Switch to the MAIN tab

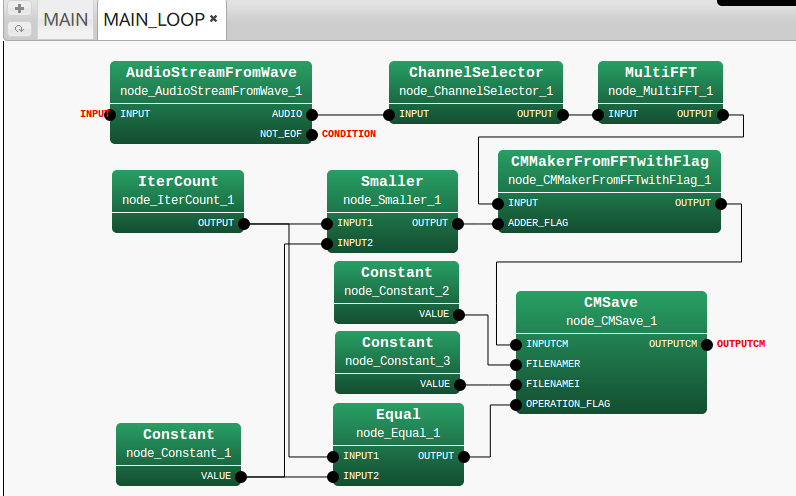[66, 20]
